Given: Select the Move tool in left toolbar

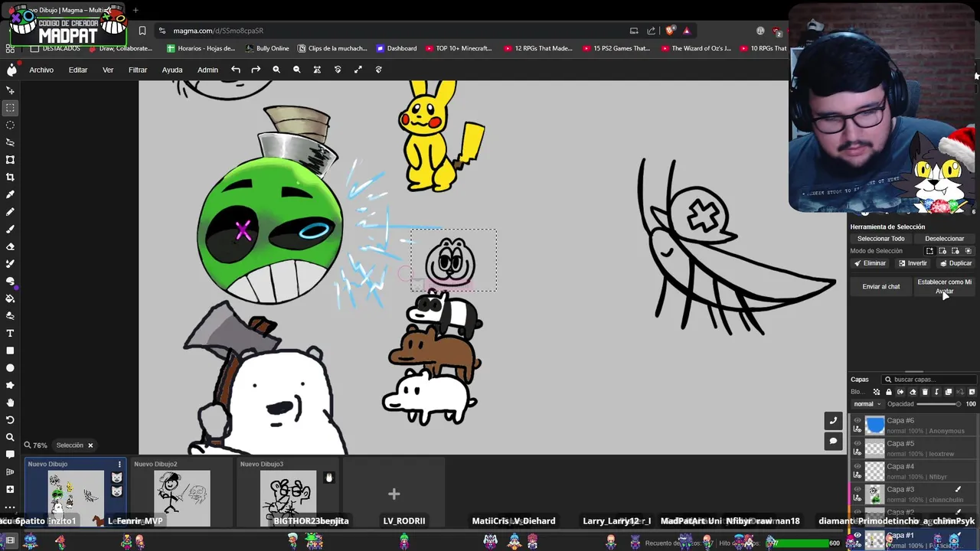Looking at the screenshot, I should (x=11, y=90).
